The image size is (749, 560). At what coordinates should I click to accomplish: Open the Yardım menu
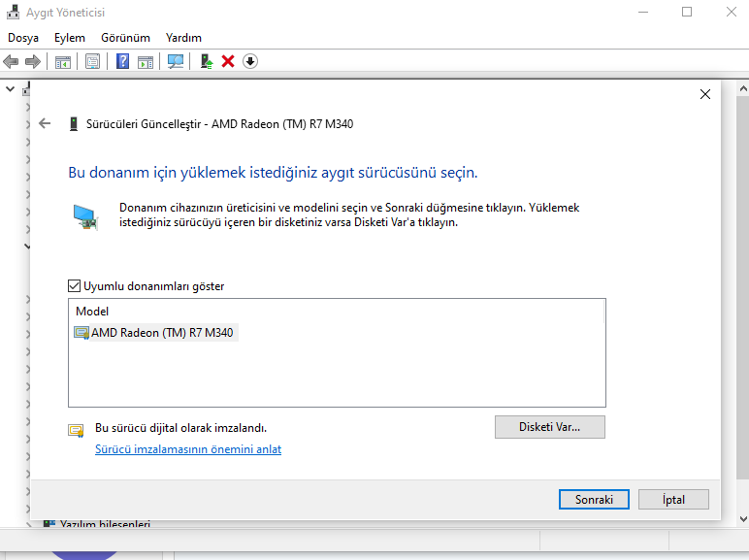[183, 38]
